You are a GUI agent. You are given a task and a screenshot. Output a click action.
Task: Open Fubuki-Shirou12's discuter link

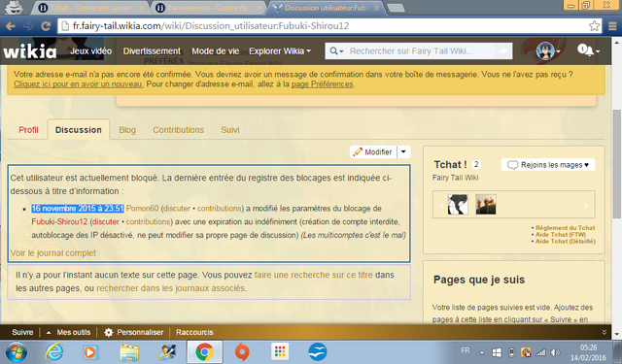click(106, 222)
